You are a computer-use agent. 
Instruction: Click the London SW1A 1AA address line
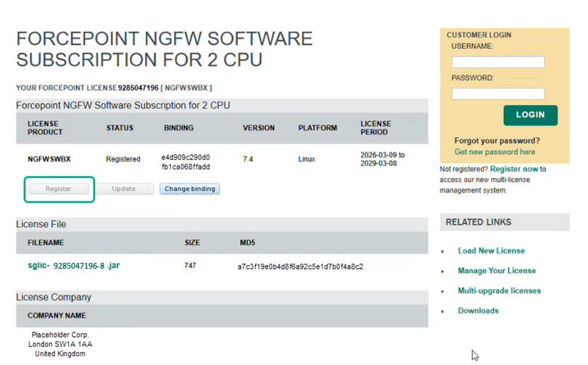tap(60, 344)
